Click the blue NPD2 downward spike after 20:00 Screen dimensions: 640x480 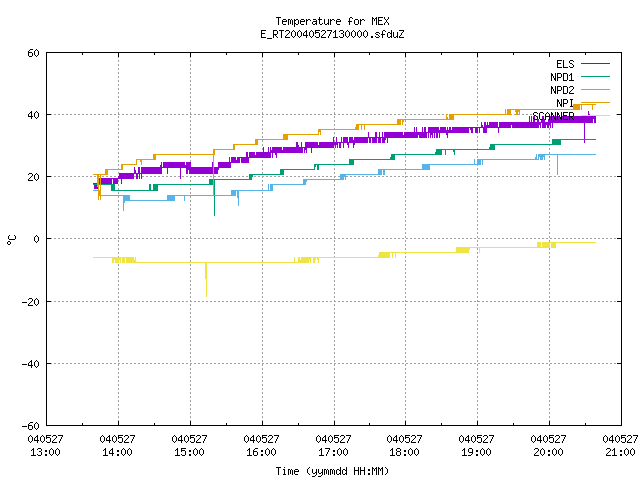click(558, 164)
